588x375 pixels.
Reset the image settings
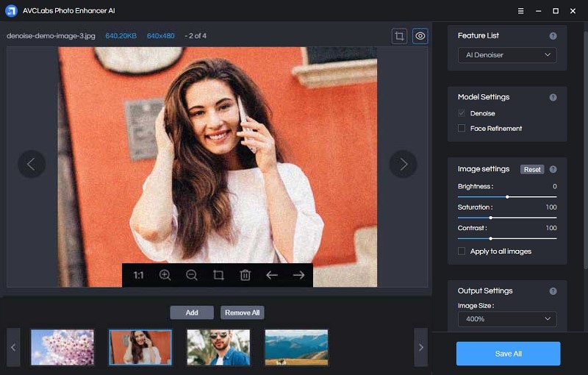pos(532,170)
